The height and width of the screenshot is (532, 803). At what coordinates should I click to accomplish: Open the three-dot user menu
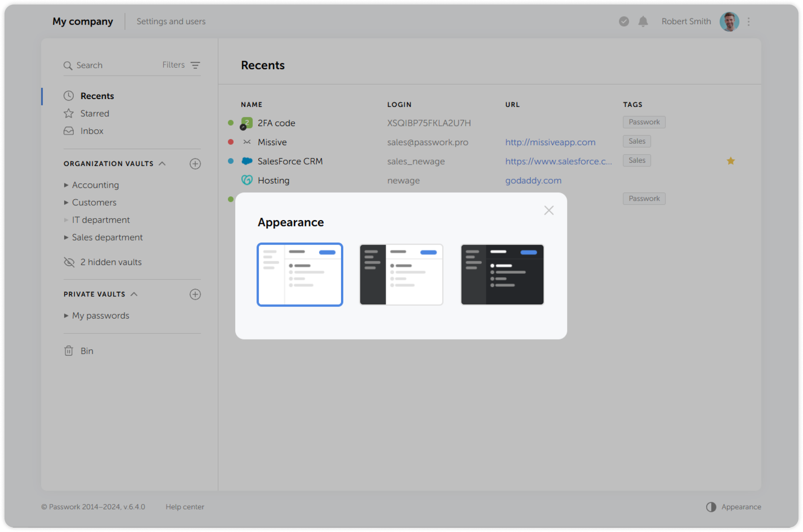[x=749, y=22]
